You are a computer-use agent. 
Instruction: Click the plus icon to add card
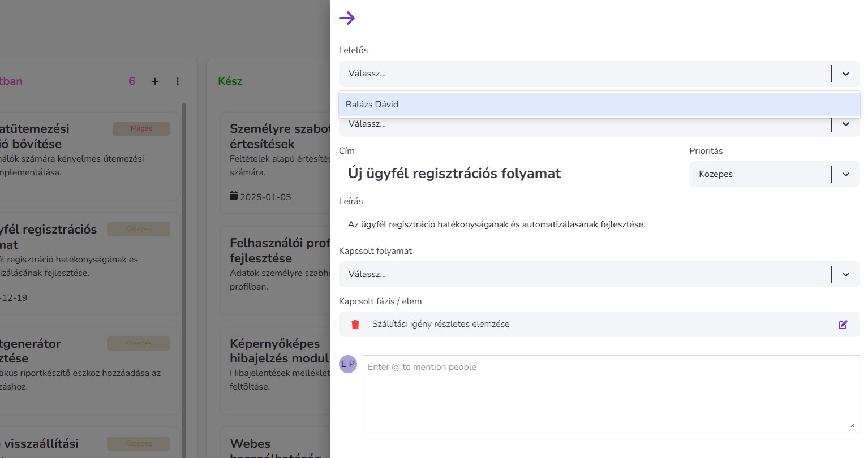coord(155,81)
